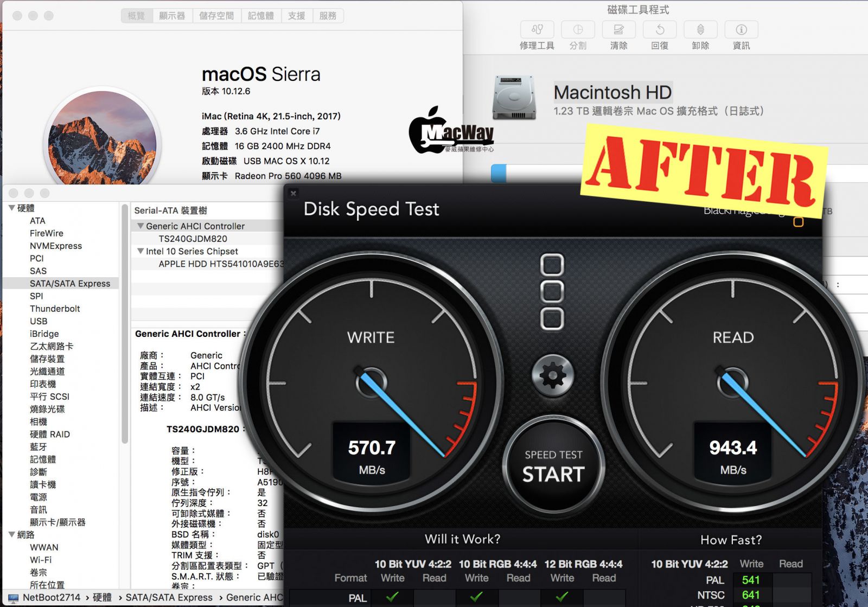Screen dimensions: 868x607
Task: Click the PAL write value 541
Action: [751, 580]
